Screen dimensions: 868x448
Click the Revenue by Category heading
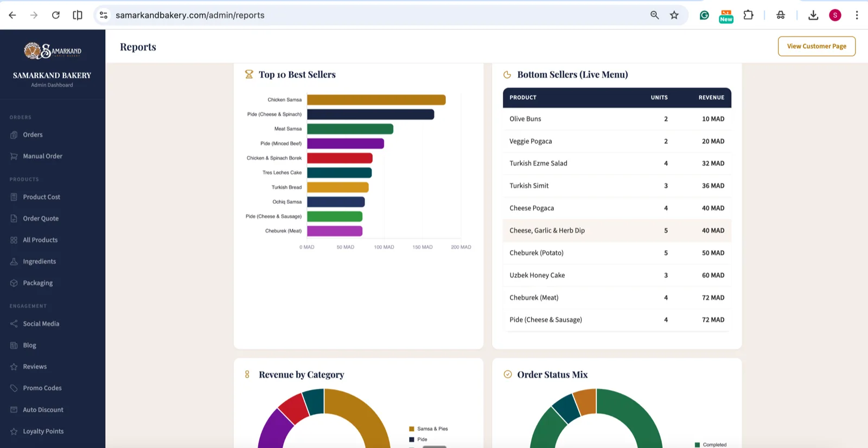301,375
